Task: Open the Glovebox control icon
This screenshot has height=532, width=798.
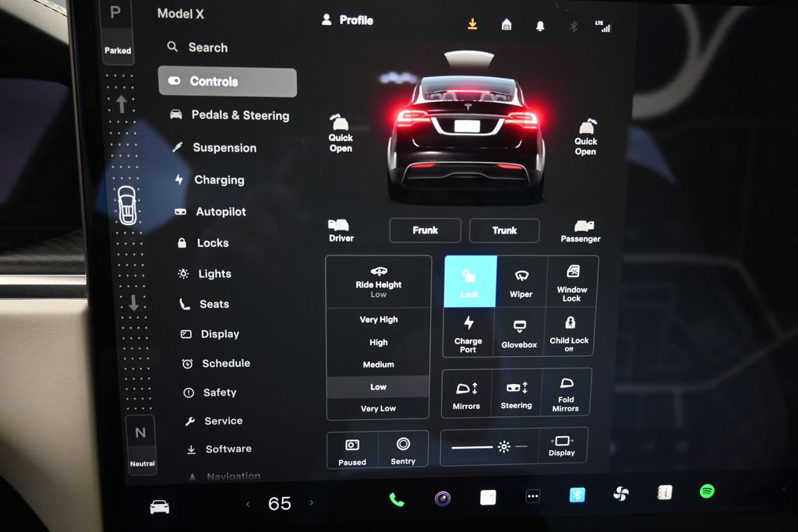Action: coord(519,332)
